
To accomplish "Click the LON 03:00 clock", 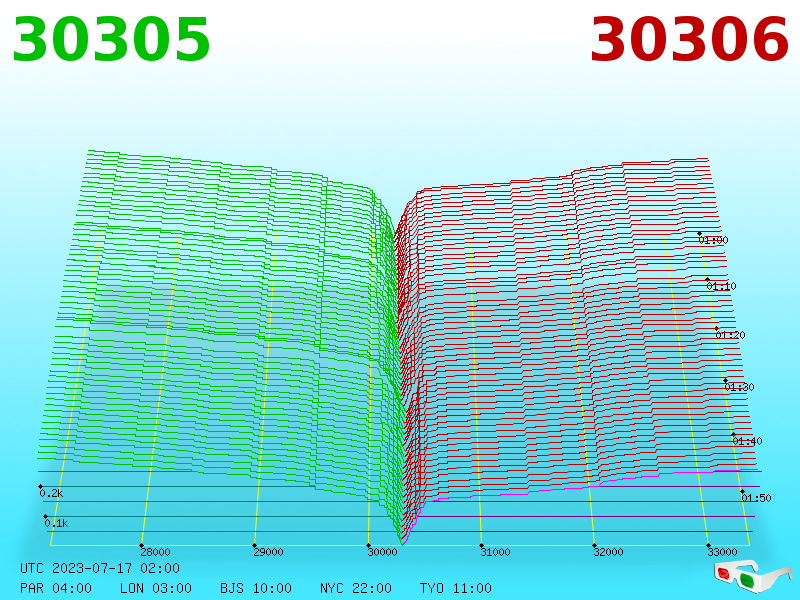I will point(156,588).
